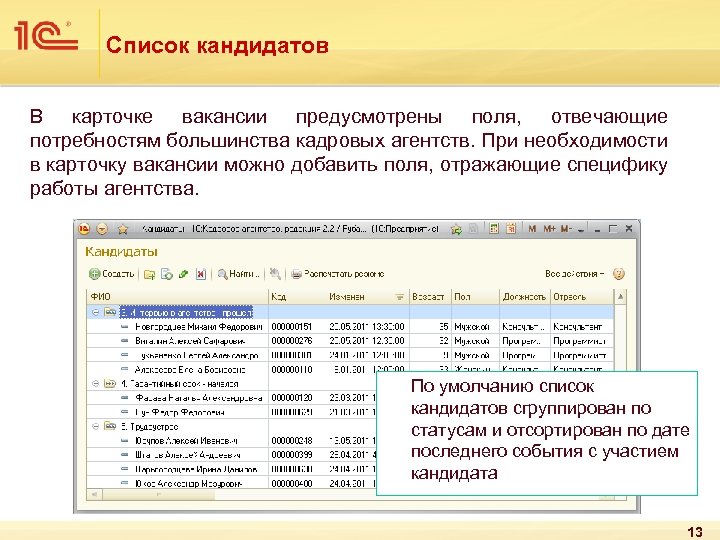Viewport: 720px width, 540px height.
Task: Click the M+ memory add button
Action: [549, 228]
